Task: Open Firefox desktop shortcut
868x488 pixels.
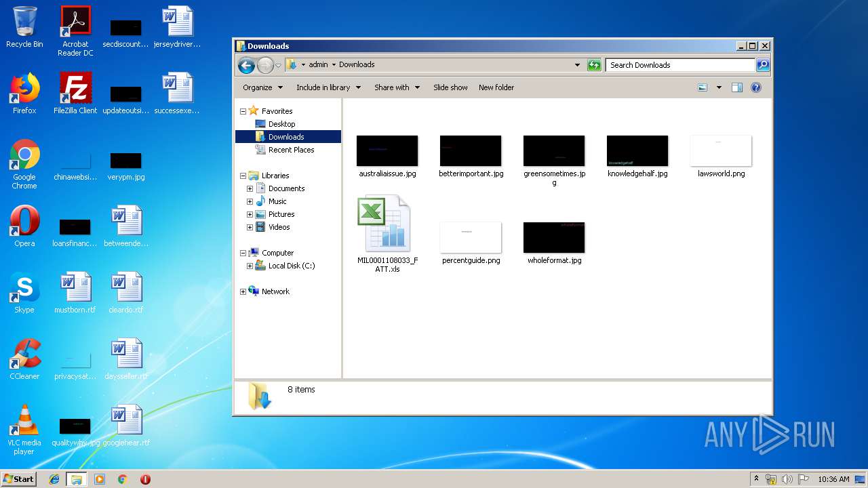Action: [x=24, y=94]
